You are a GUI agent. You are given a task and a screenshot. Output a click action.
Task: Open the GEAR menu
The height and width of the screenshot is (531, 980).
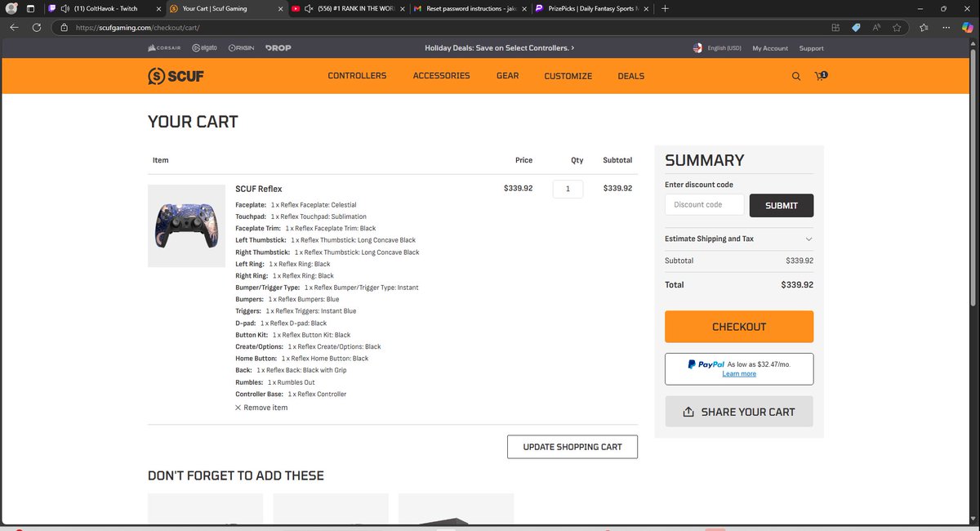(x=507, y=76)
